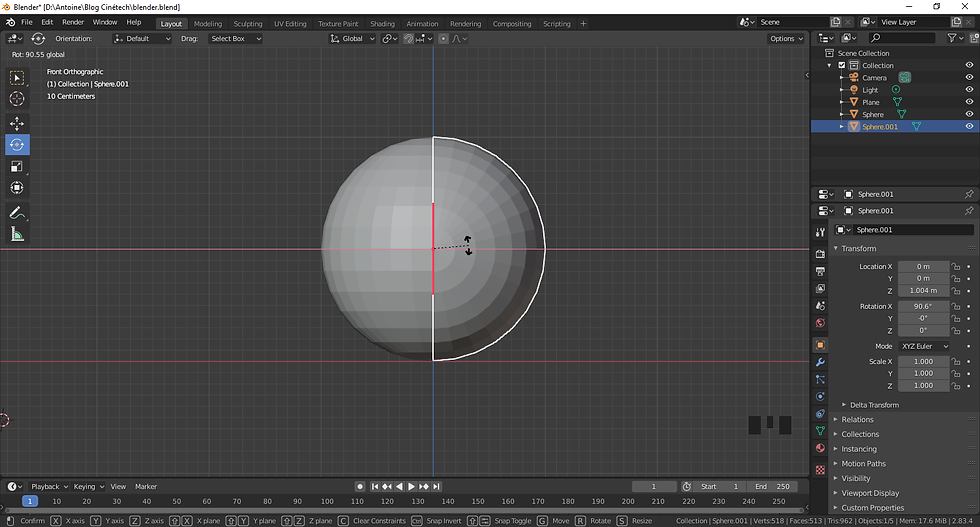Image resolution: width=980 pixels, height=527 pixels.
Task: Add a new workspace tab
Action: coord(583,24)
